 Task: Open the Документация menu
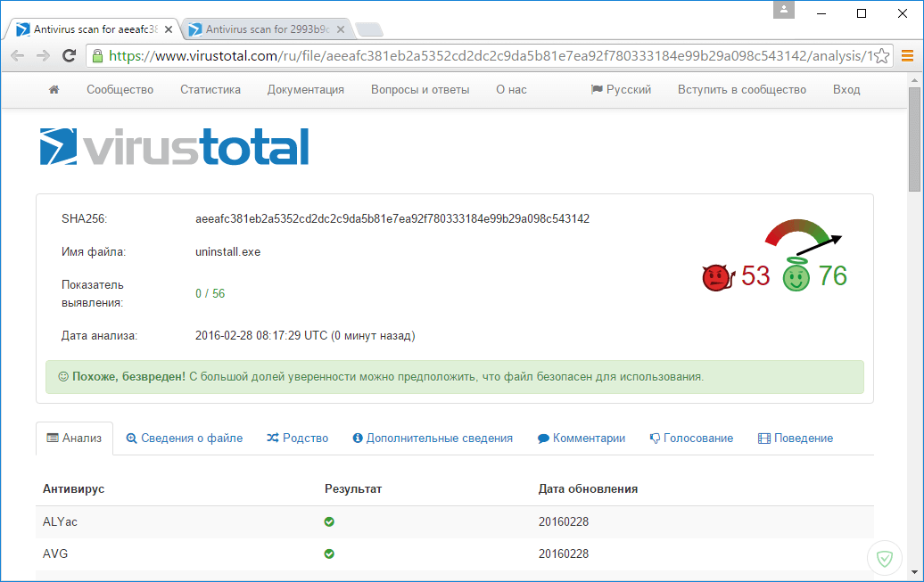click(x=306, y=89)
